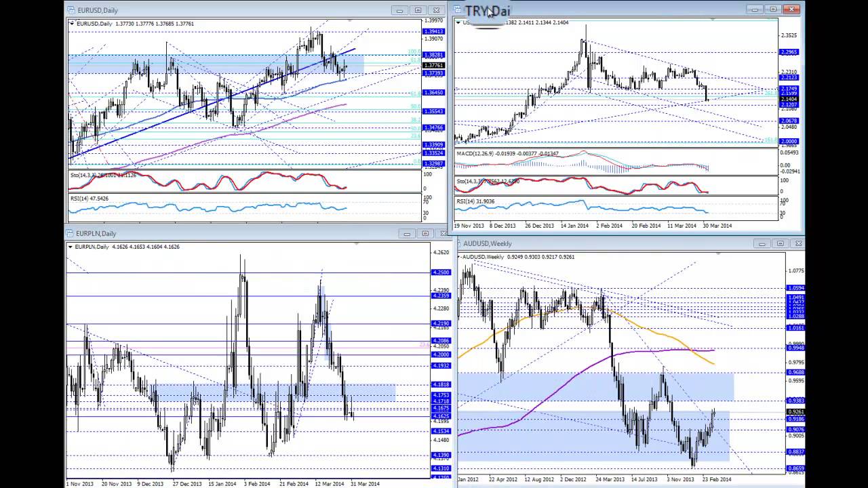Click AUDUSD price label 0.9383
This screenshot has width=868, height=488.
[x=795, y=401]
